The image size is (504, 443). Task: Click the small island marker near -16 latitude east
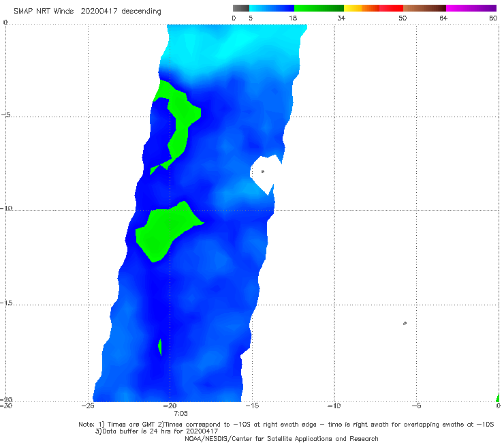click(405, 323)
